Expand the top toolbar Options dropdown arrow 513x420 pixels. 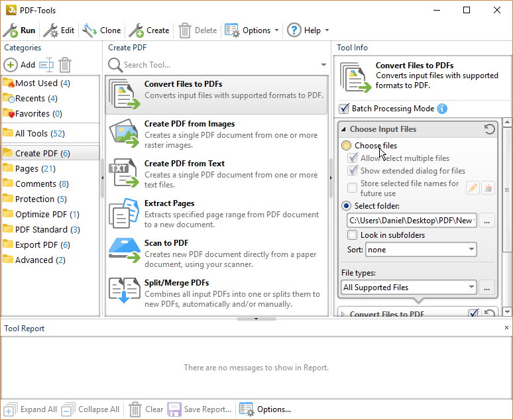[277, 30]
